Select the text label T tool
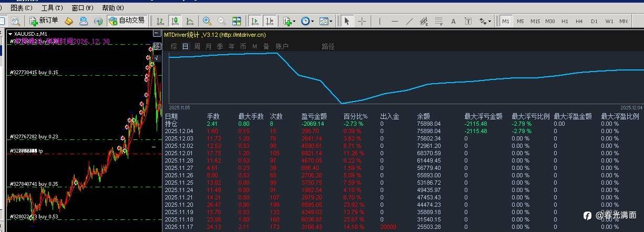The height and width of the screenshot is (232, 644). pyautogui.click(x=468, y=21)
